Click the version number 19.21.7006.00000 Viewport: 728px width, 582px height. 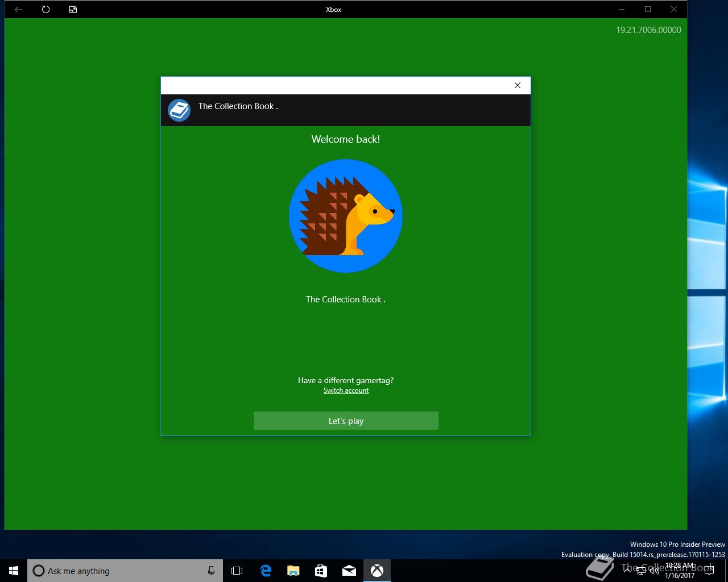click(648, 30)
